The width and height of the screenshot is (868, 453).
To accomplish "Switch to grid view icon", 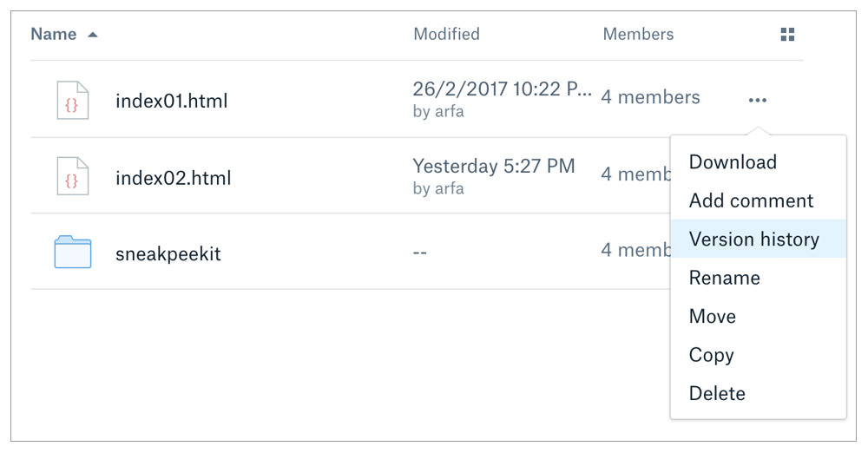I will [x=787, y=35].
